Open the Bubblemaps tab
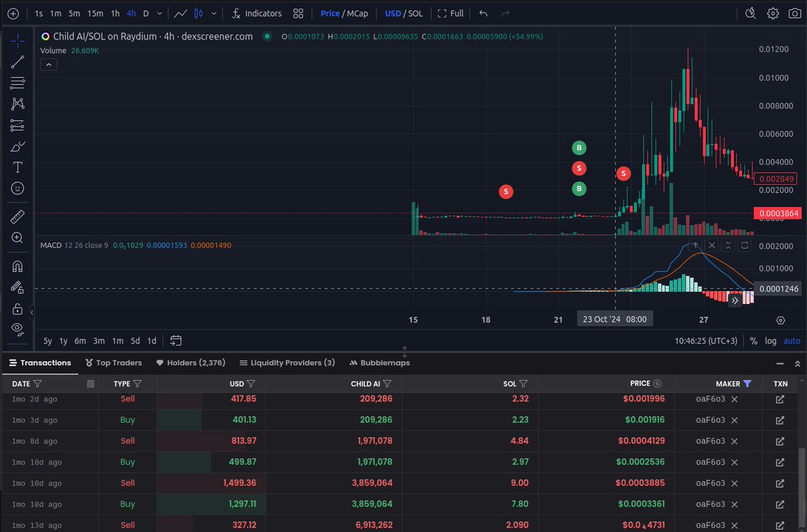The width and height of the screenshot is (807, 532). (380, 363)
